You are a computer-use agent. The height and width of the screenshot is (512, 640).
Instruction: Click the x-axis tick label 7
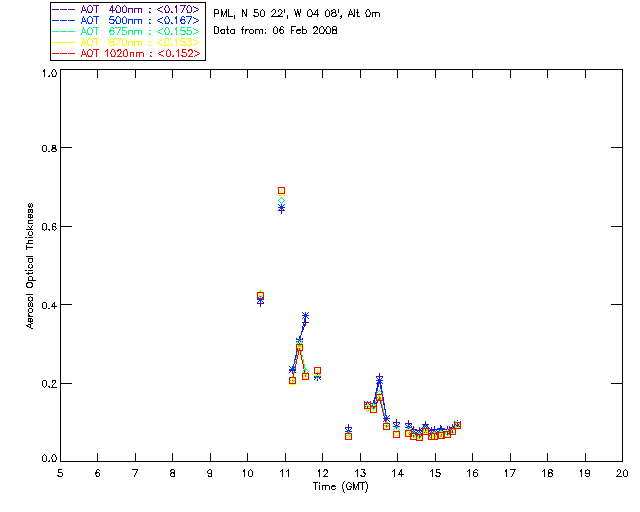point(135,473)
